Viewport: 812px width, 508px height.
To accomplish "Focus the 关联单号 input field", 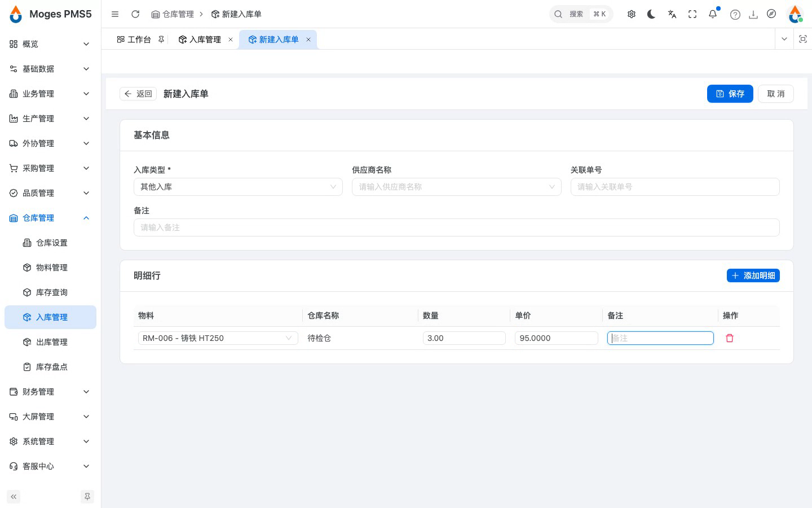I will (x=675, y=187).
